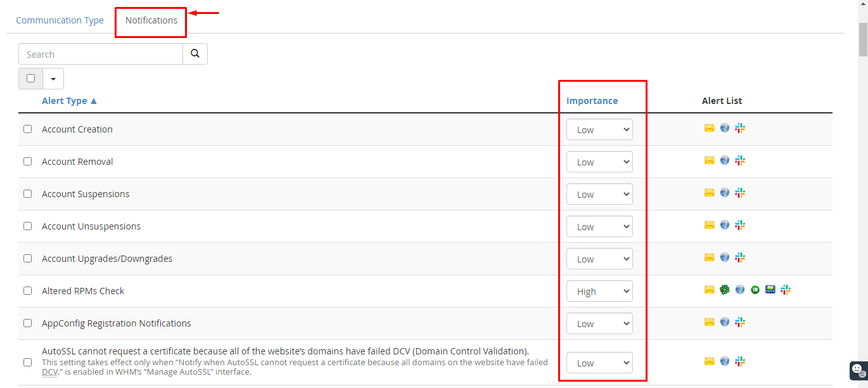Click the globe icon in Account Suspensions row
Viewport: 868px width, 388px height.
pyautogui.click(x=725, y=193)
